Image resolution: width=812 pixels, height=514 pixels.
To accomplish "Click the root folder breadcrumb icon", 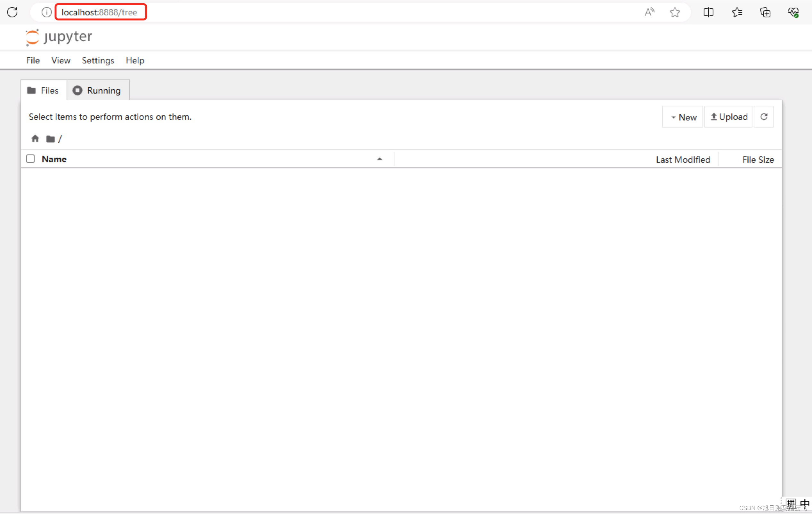I will 51,139.
